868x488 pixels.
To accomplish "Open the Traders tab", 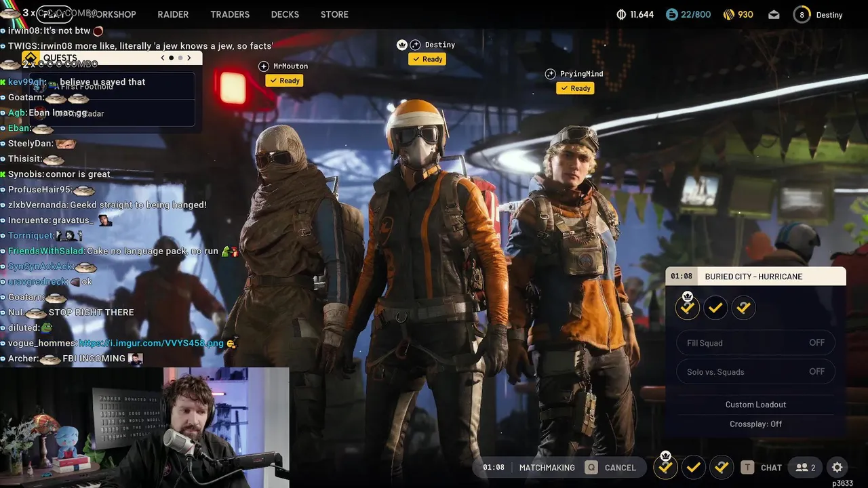I will tap(230, 14).
